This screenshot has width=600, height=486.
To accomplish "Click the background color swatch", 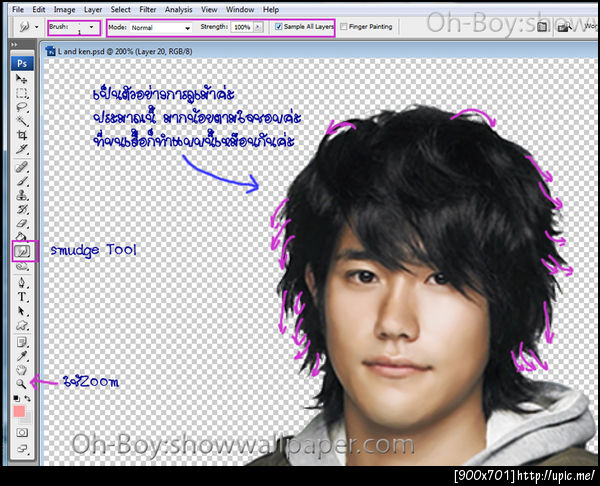I will pyautogui.click(x=26, y=419).
